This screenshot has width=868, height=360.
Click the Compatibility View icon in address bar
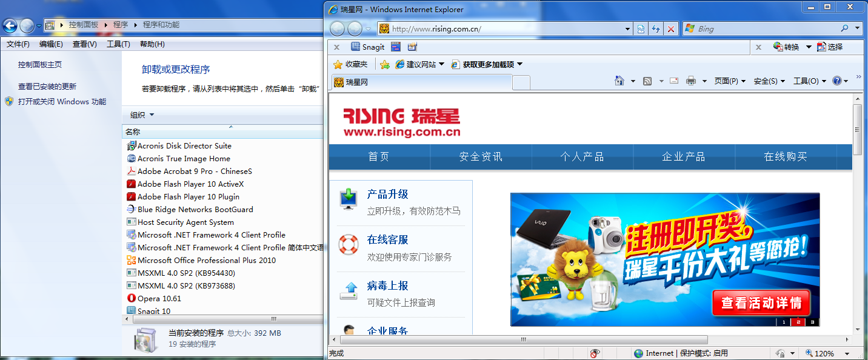pos(641,28)
